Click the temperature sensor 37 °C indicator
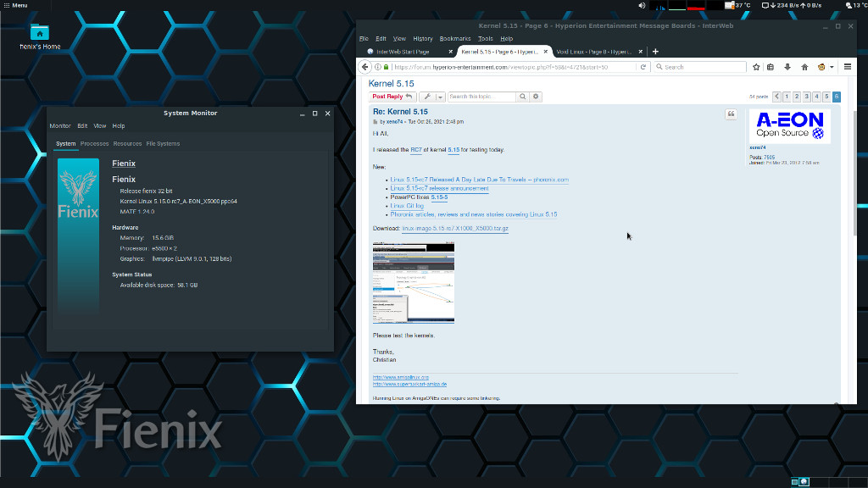Viewport: 868px width, 488px height. [738, 6]
